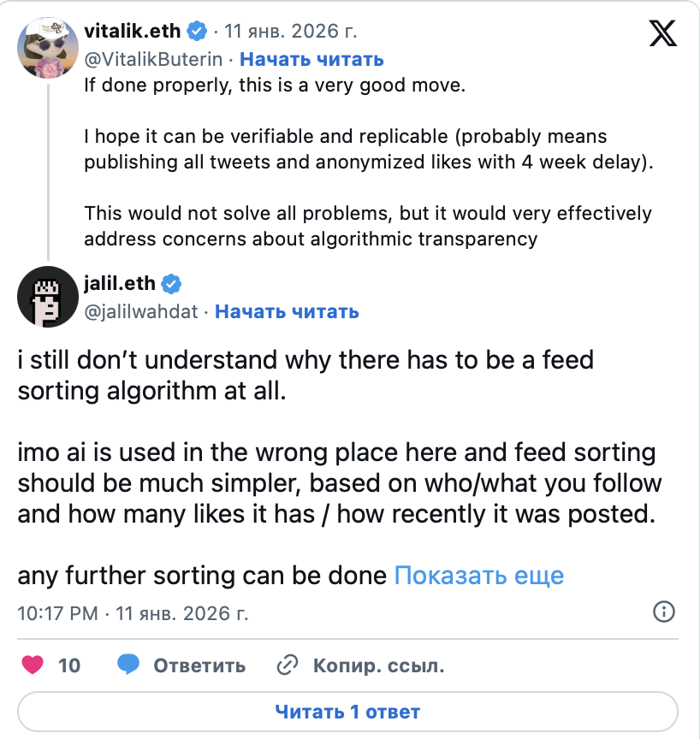
Task: Open the @jalilwahdat handle
Action: pos(140,311)
